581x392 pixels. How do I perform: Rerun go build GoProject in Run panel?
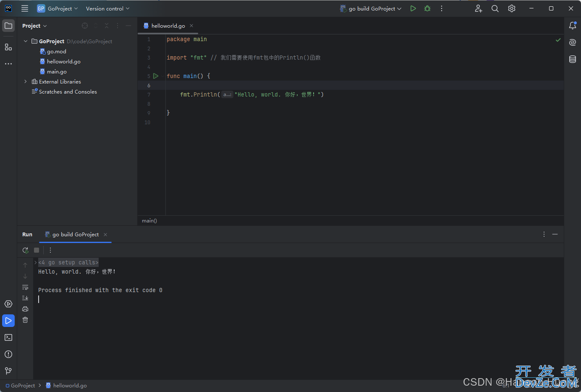click(26, 250)
